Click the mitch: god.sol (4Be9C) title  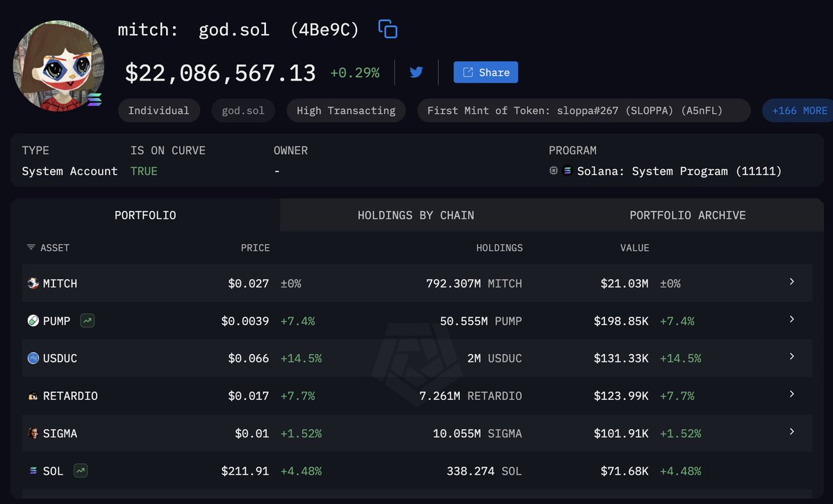(x=238, y=30)
